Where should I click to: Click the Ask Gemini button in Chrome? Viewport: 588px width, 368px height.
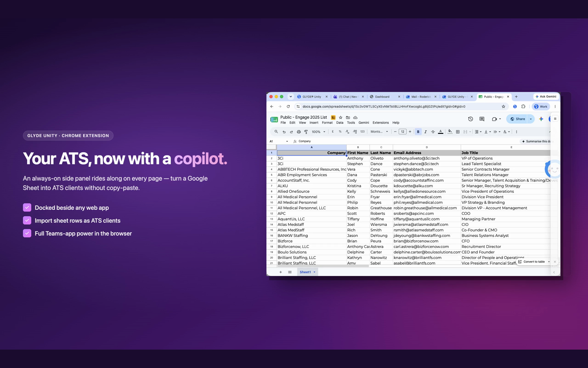(546, 97)
